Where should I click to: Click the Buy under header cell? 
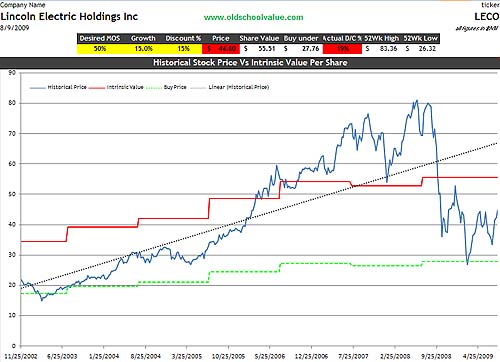click(301, 38)
